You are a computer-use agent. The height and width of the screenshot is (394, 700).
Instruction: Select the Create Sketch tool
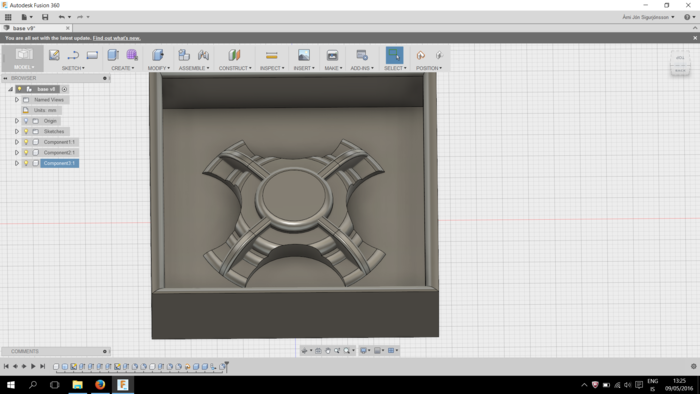54,55
